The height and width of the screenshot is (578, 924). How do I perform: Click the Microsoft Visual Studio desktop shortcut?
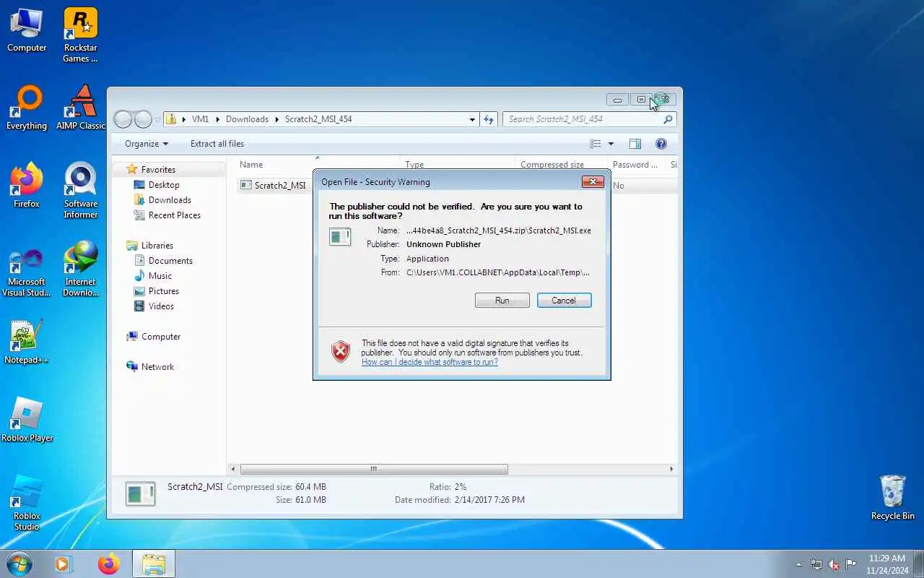click(27, 273)
